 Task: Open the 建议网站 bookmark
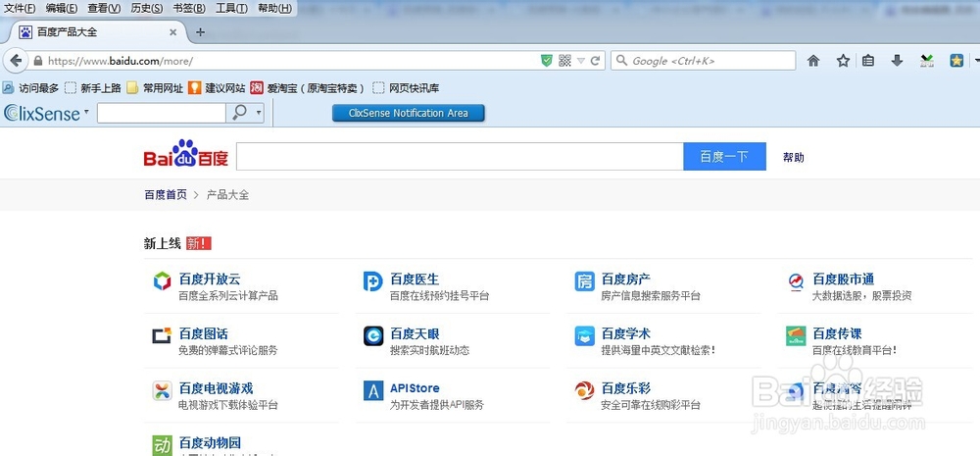[217, 88]
